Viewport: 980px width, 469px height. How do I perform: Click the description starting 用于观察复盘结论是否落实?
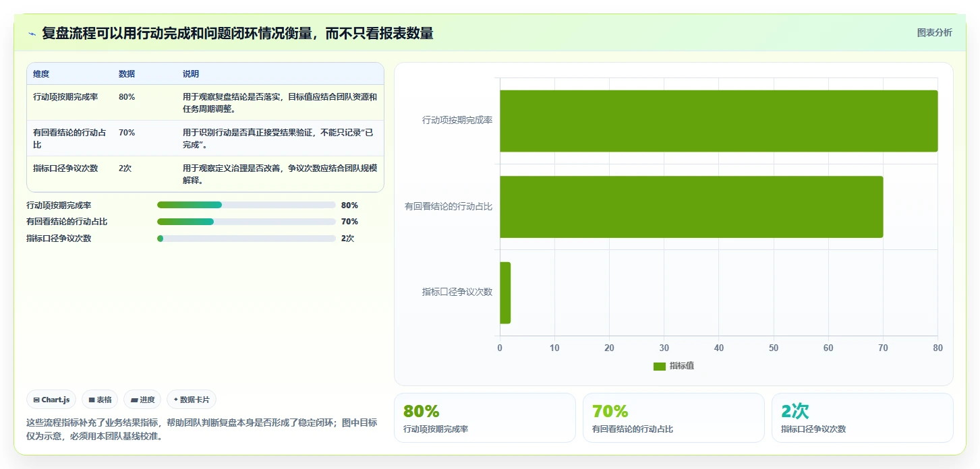[280, 103]
